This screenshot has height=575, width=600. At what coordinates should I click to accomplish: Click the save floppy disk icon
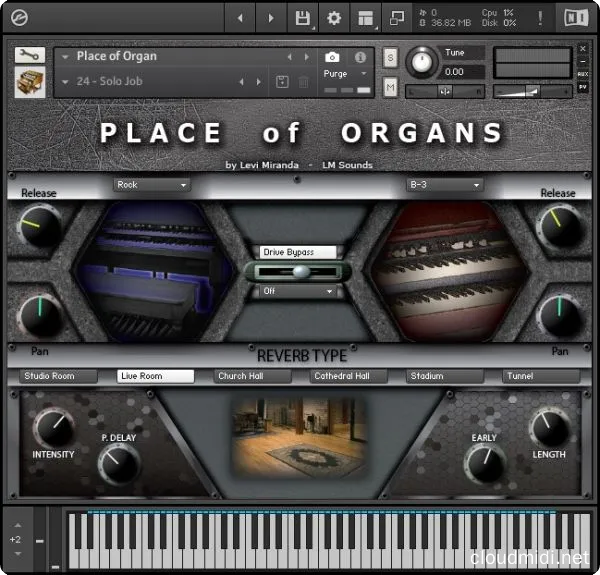[300, 18]
